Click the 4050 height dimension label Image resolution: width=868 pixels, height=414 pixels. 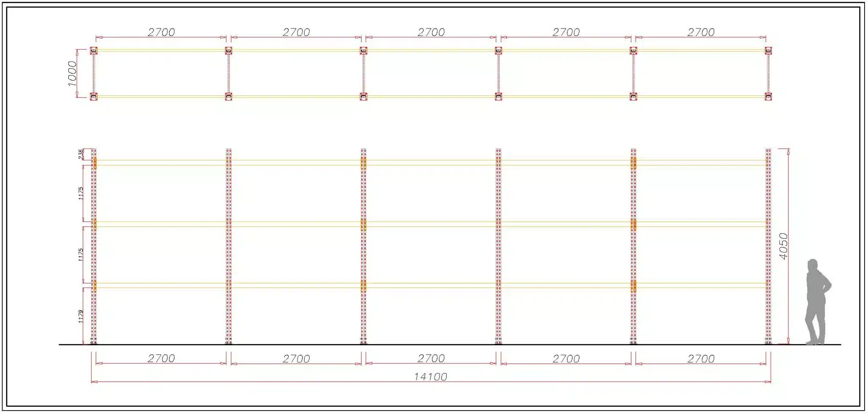pos(784,246)
